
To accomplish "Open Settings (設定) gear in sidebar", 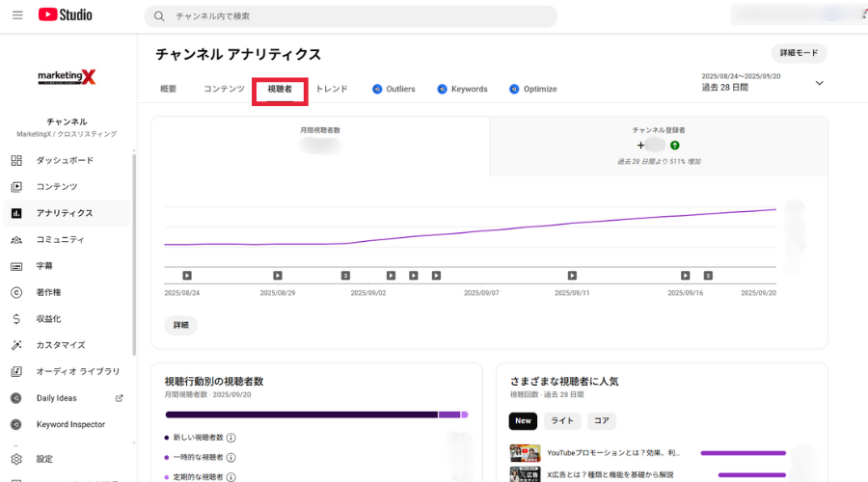I will point(44,459).
